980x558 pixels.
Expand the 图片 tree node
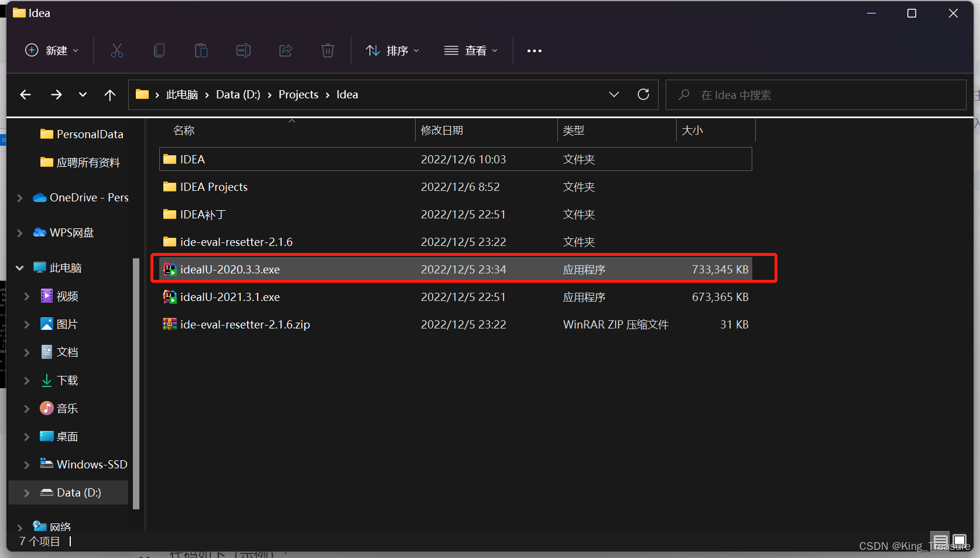pos(26,324)
